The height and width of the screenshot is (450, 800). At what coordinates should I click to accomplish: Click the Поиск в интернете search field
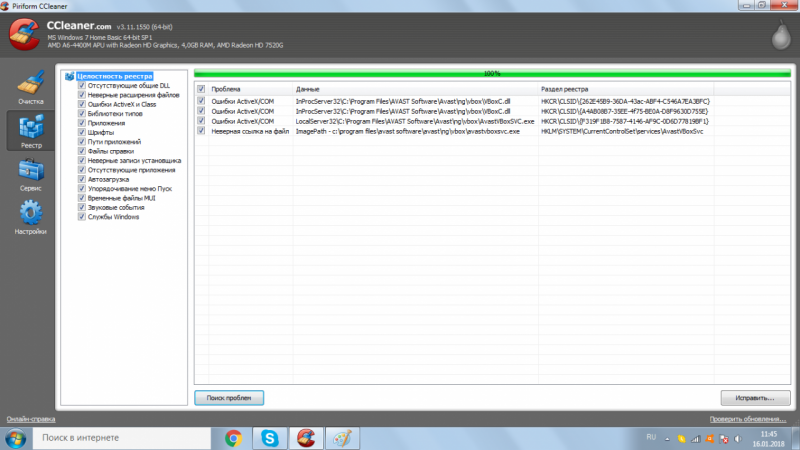122,438
